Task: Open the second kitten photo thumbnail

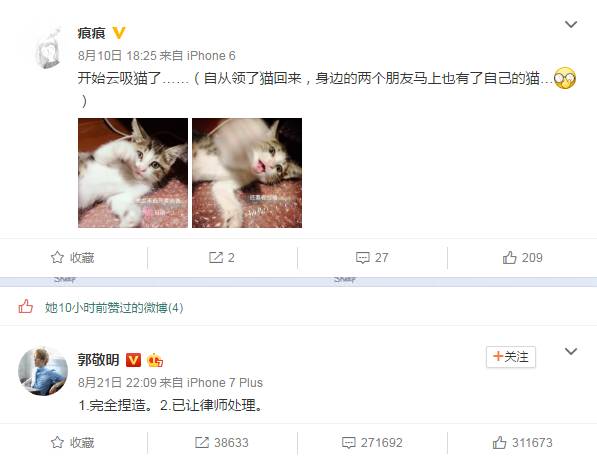Action: click(x=247, y=173)
